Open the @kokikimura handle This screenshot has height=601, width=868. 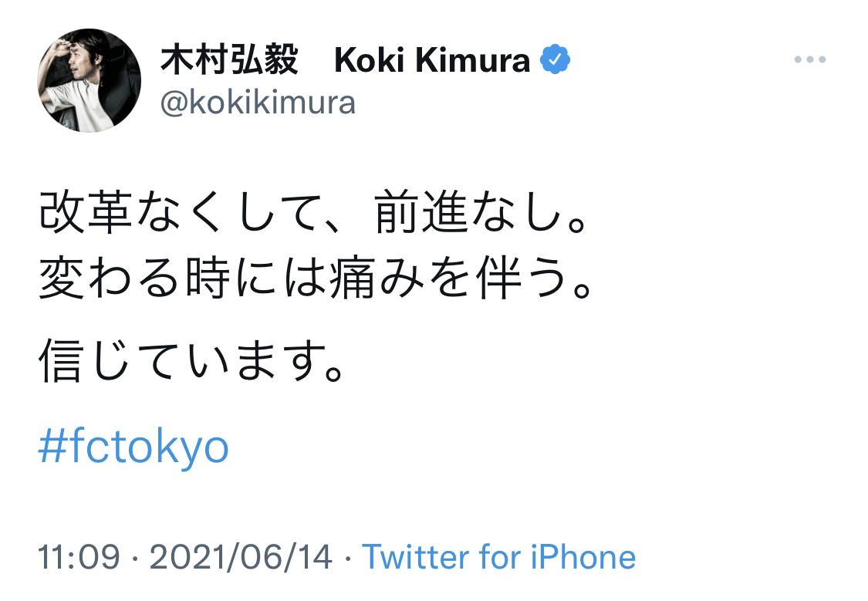tap(258, 102)
